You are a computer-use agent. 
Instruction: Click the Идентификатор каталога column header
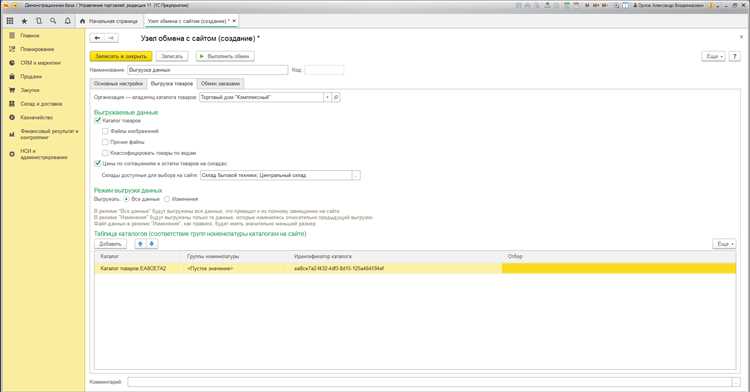396,257
